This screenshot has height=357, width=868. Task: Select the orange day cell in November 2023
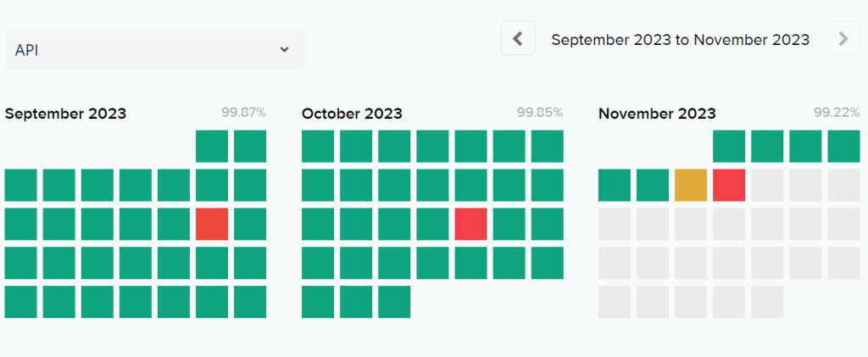[691, 185]
